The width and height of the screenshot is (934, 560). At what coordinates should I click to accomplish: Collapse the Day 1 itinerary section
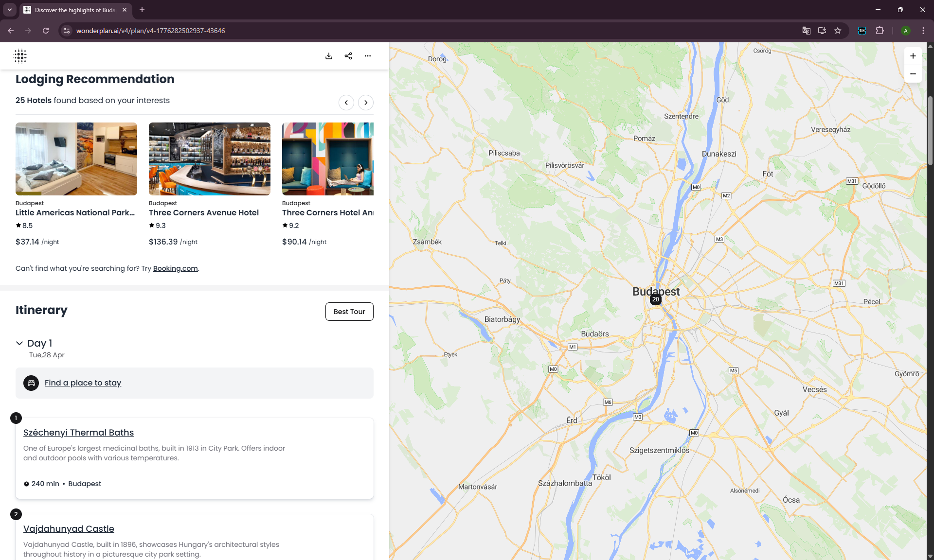(19, 343)
